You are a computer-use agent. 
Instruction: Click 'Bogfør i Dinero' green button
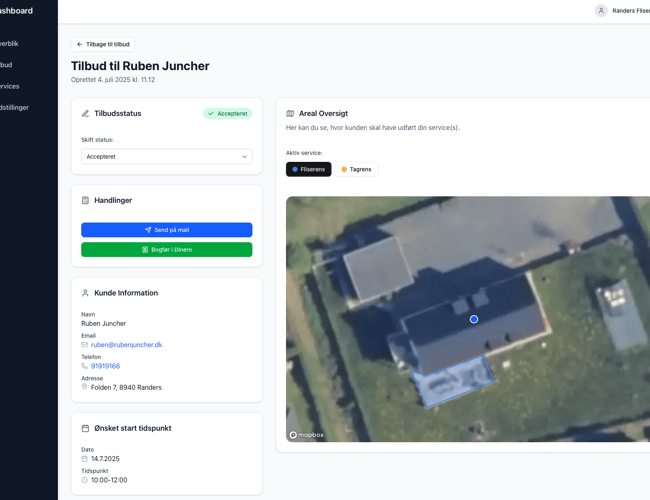pos(167,250)
